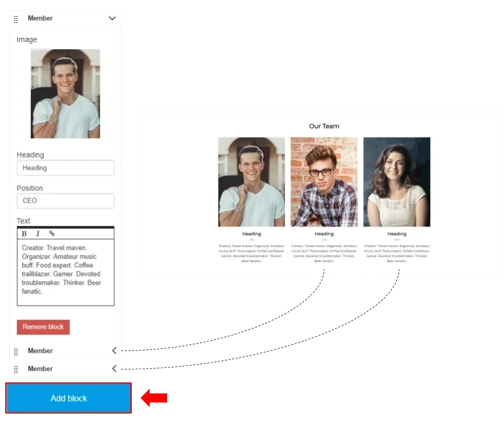Select the member image thumbnail in the editor panel
This screenshot has height=430, width=504.
[x=65, y=94]
